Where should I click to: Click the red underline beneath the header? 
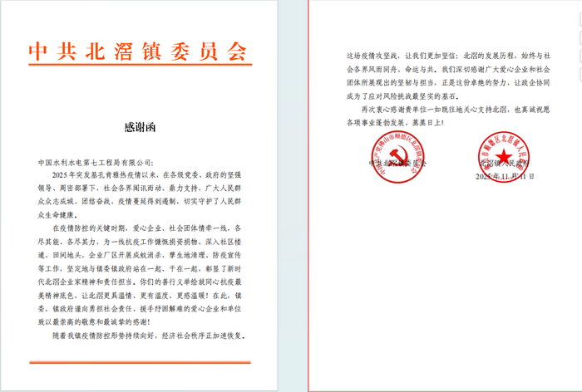click(138, 73)
